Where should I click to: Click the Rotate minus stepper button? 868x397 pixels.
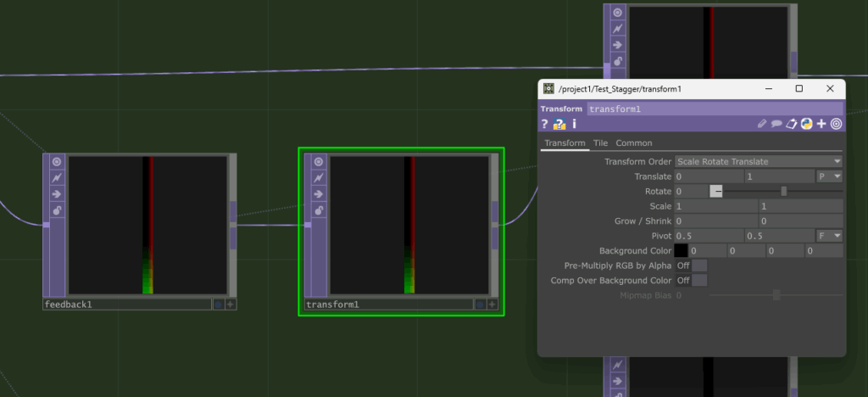(717, 192)
